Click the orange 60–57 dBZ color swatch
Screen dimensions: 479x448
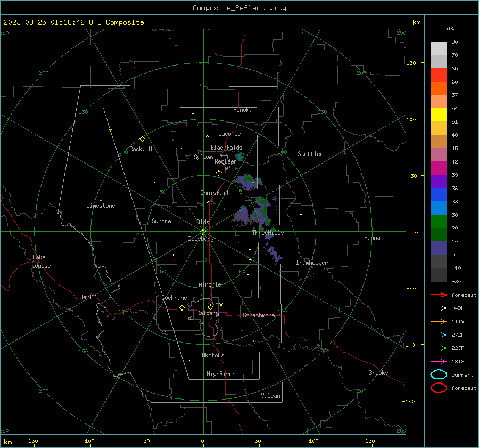(x=439, y=88)
